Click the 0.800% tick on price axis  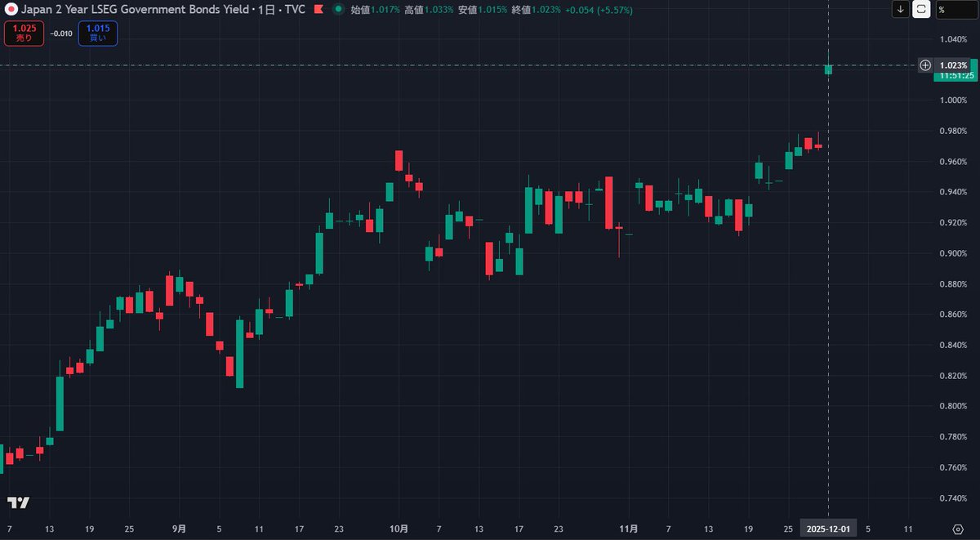click(x=954, y=406)
